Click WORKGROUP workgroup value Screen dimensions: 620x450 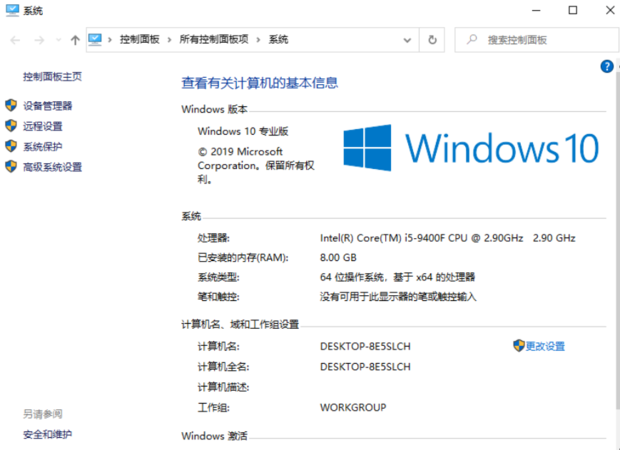(x=353, y=407)
